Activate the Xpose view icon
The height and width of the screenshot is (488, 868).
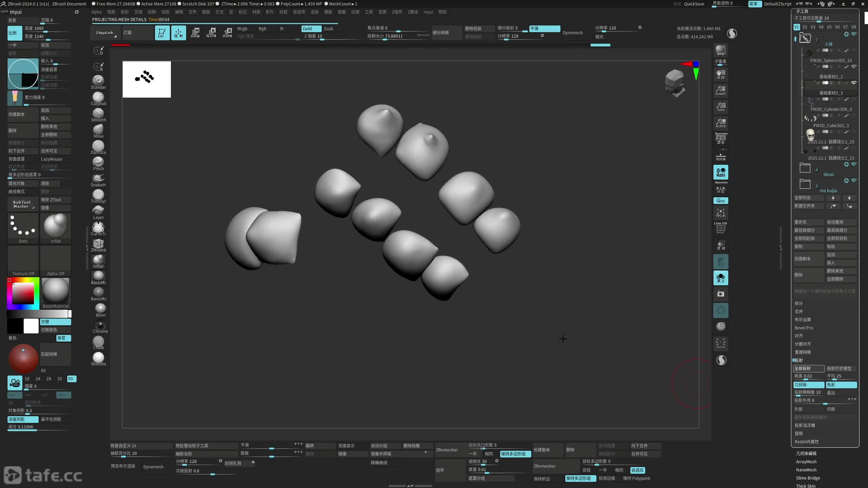pos(721,343)
